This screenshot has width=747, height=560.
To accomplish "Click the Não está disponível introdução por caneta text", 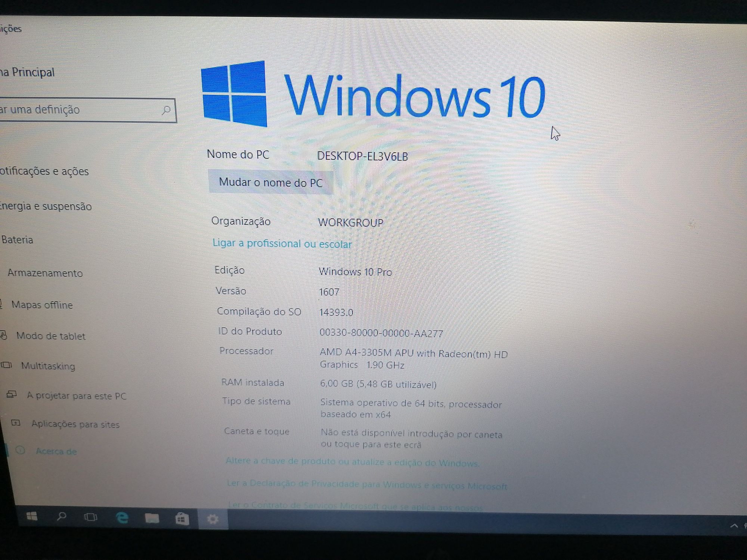I will tap(412, 439).
